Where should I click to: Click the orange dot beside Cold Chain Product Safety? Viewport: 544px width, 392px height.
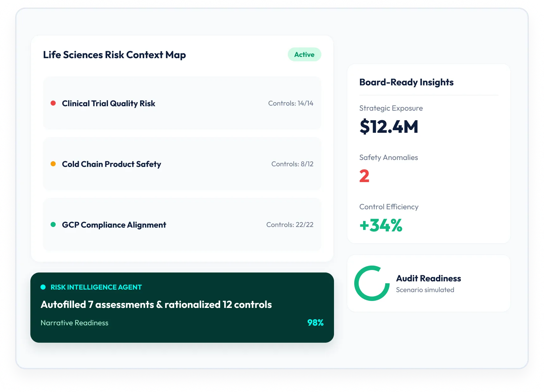pyautogui.click(x=53, y=164)
